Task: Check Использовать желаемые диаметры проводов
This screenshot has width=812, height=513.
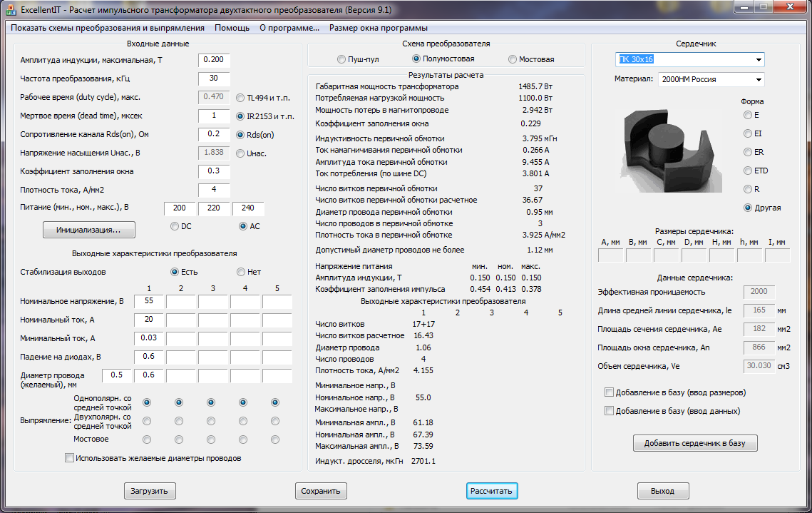Action: [x=69, y=458]
